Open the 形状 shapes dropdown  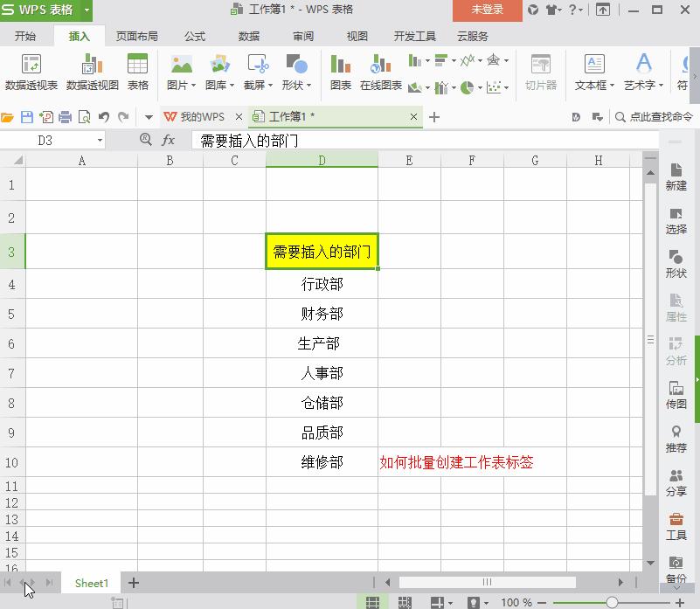309,85
